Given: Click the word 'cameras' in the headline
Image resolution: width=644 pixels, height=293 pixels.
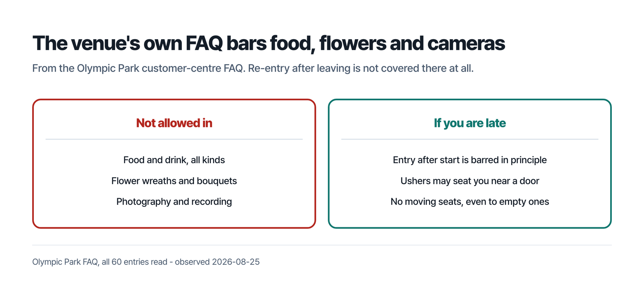Looking at the screenshot, I should 466,44.
